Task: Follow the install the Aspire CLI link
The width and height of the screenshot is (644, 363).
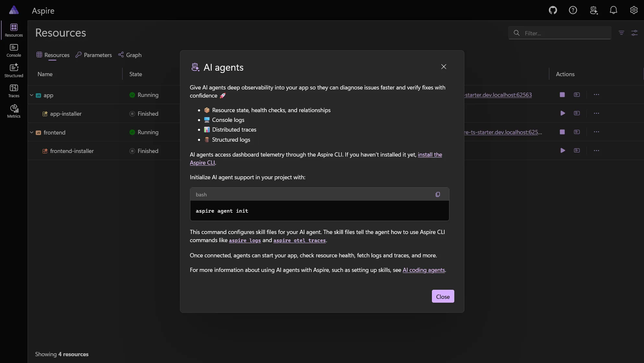Action: 430,155
